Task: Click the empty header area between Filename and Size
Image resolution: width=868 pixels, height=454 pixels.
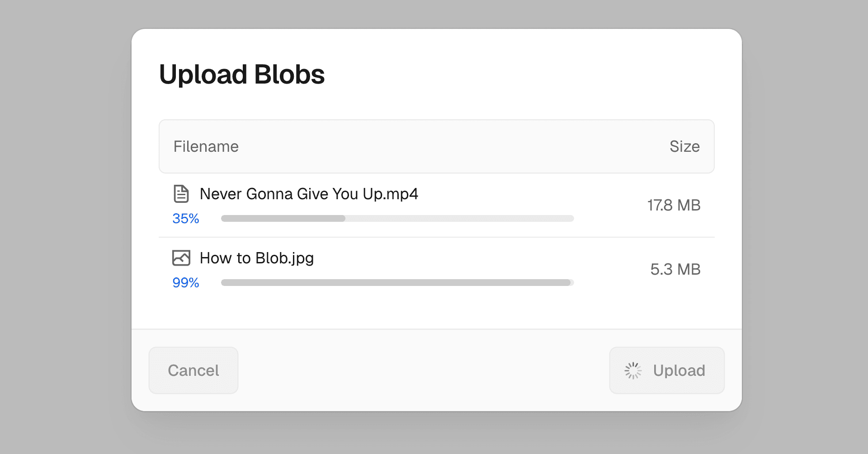Action: click(x=452, y=146)
